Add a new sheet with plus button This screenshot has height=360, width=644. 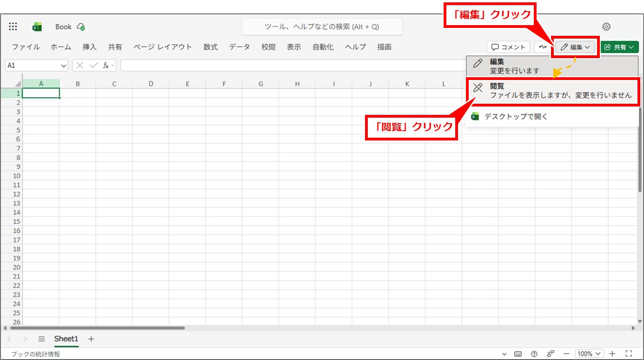(x=91, y=339)
